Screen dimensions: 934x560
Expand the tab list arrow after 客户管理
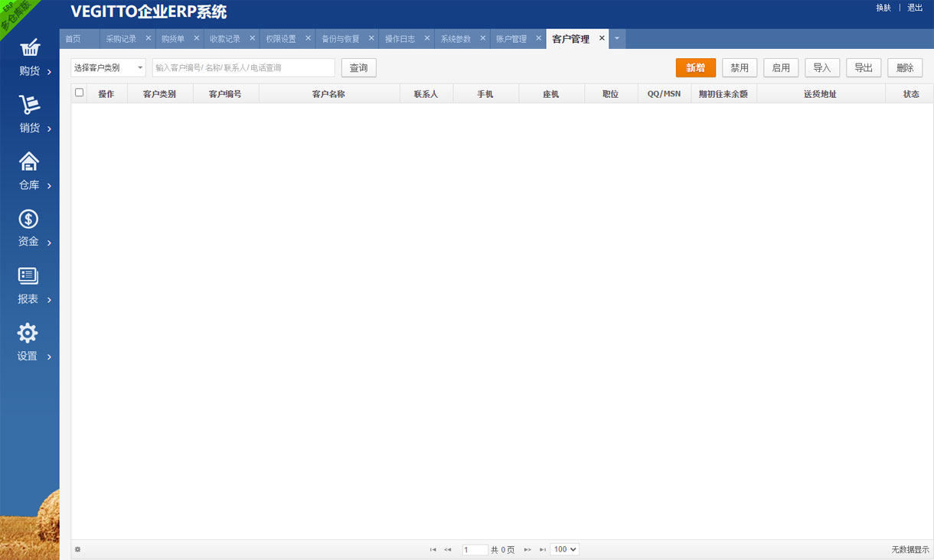617,38
